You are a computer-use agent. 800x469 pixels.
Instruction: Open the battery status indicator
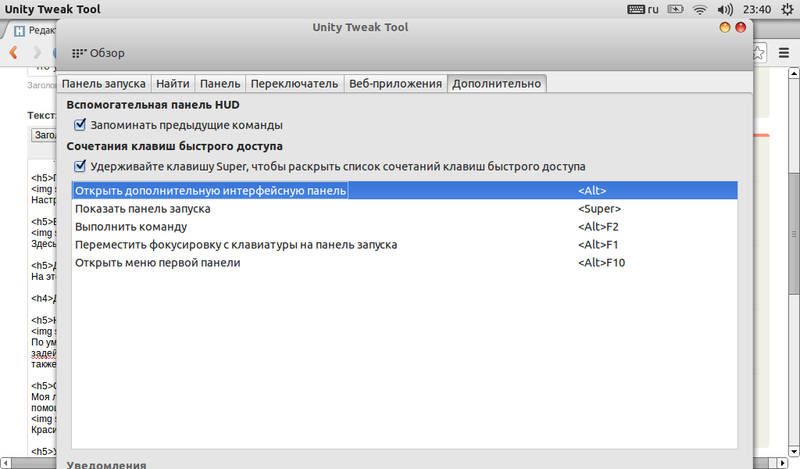click(x=675, y=9)
